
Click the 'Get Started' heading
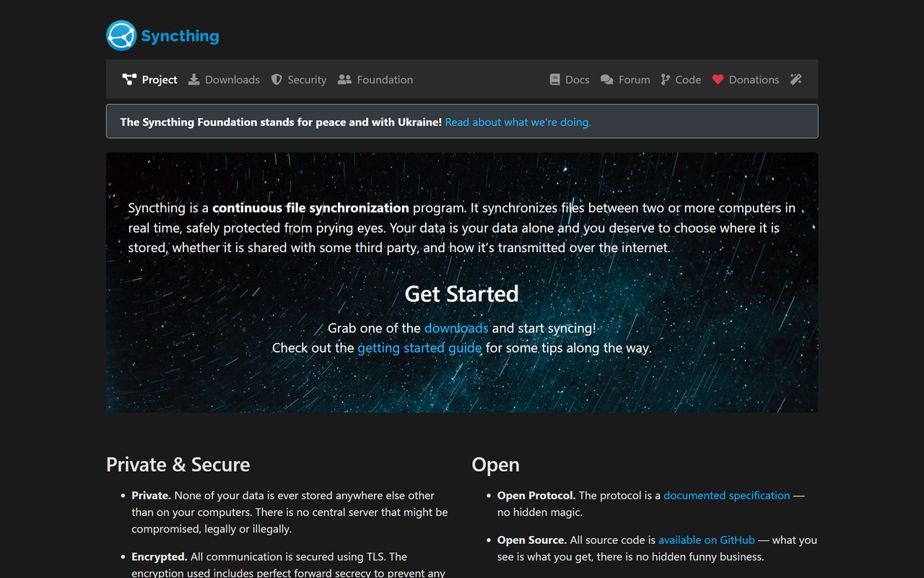coord(462,293)
